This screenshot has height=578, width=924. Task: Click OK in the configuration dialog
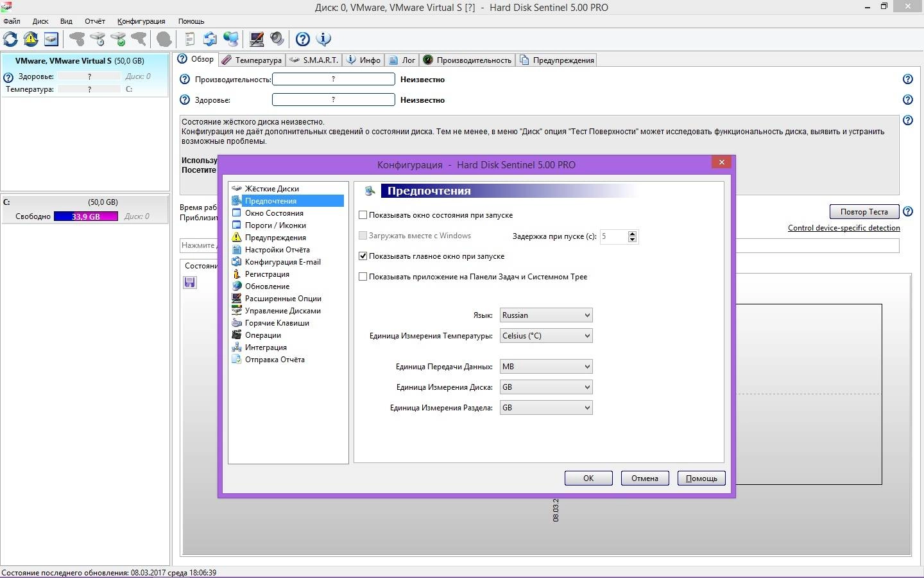(x=588, y=478)
